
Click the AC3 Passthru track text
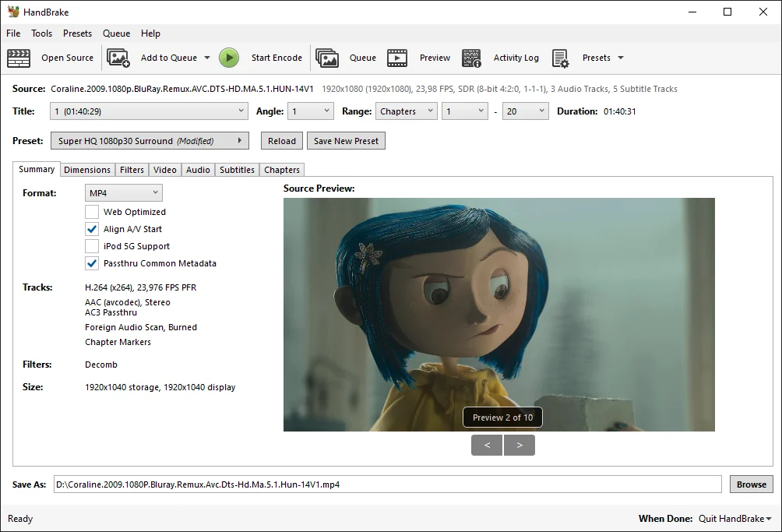(x=111, y=312)
